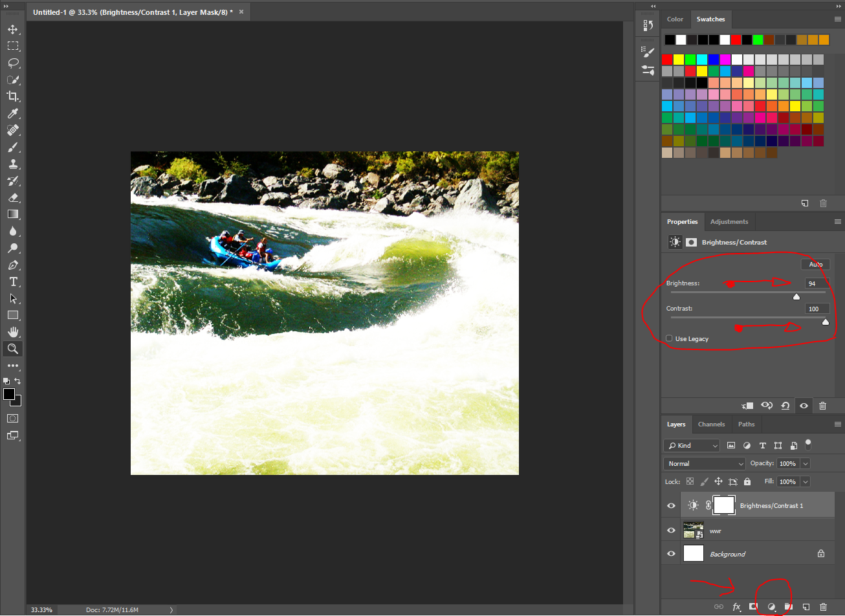Select the Move tool

pyautogui.click(x=13, y=30)
